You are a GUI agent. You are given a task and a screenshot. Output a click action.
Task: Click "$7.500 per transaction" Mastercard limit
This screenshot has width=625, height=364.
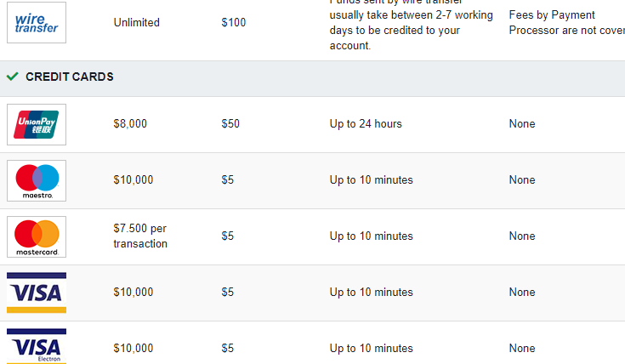tap(140, 236)
